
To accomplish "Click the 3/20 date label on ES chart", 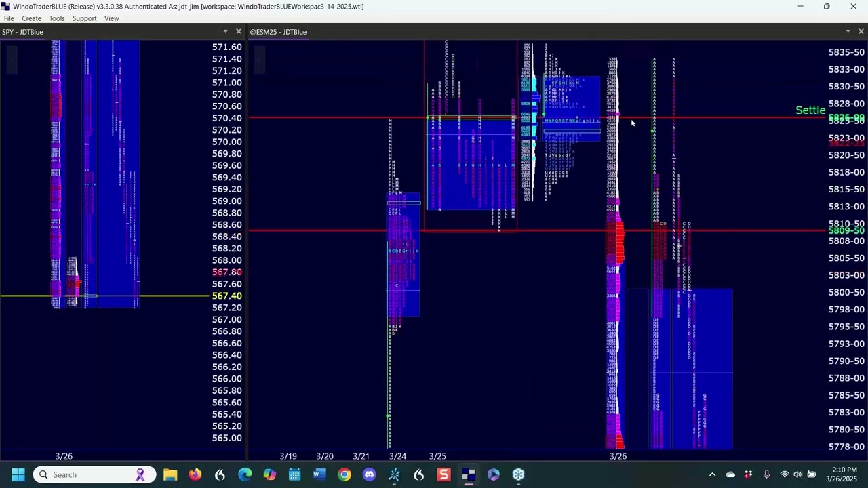I will (325, 456).
